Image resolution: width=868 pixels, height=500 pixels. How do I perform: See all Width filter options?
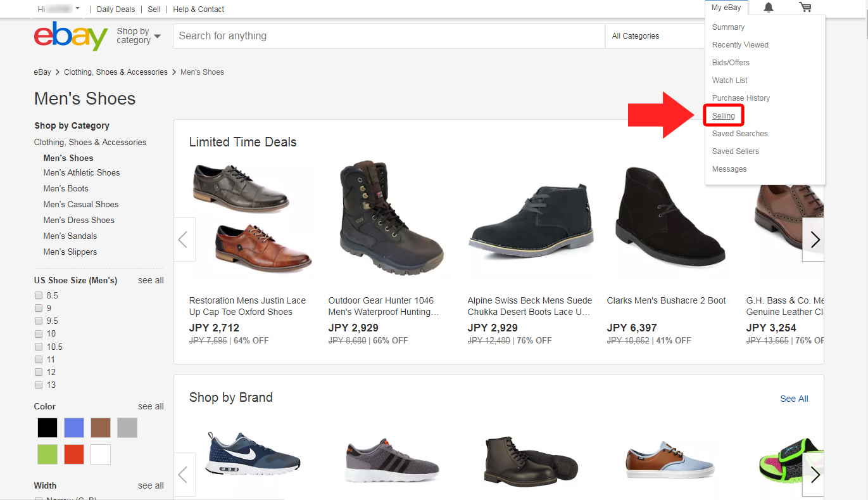pos(151,485)
